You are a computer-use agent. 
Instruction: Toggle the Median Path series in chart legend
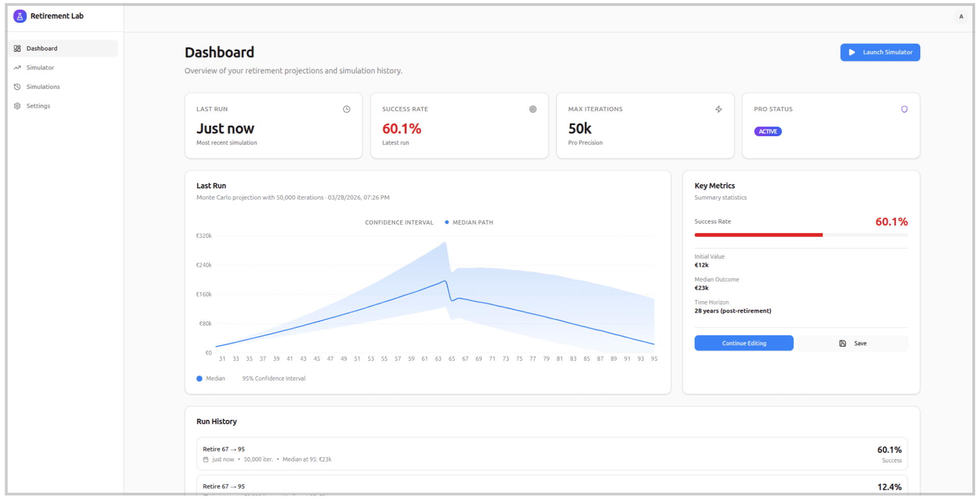coord(469,222)
